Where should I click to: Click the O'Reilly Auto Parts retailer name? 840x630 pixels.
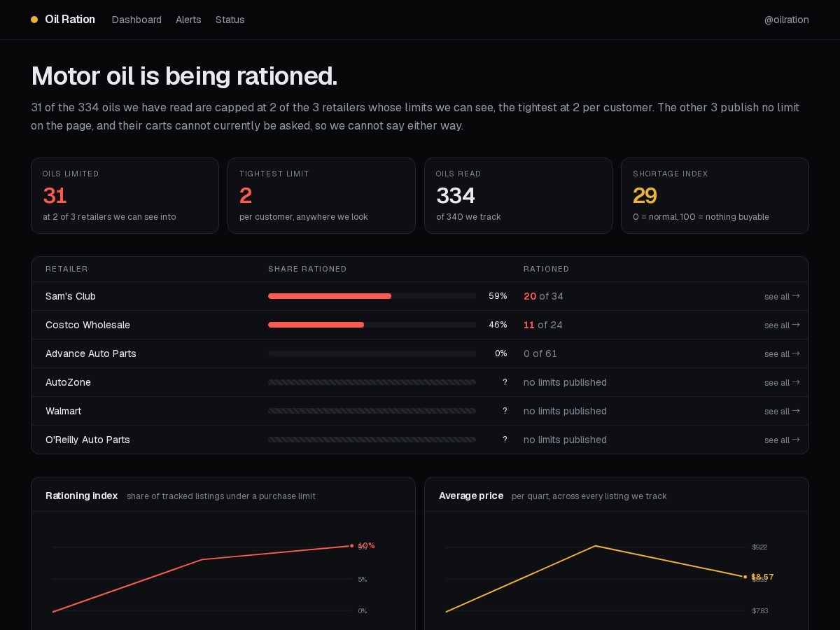(87, 440)
